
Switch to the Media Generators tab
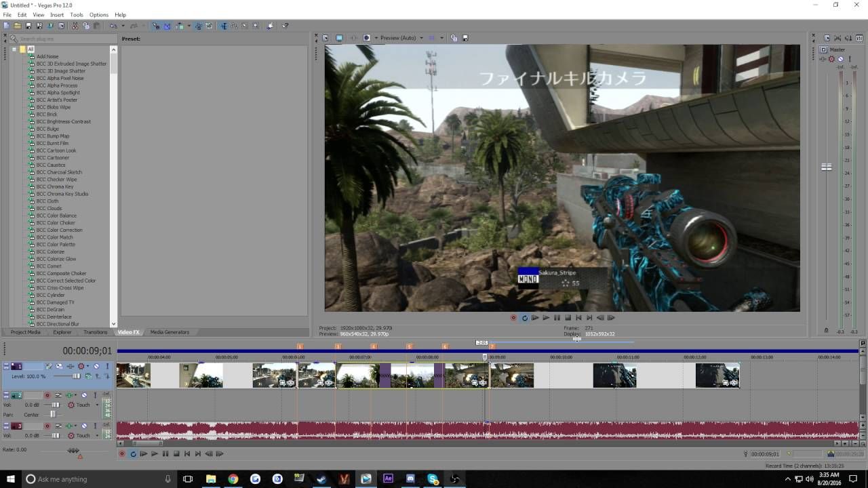coord(170,332)
